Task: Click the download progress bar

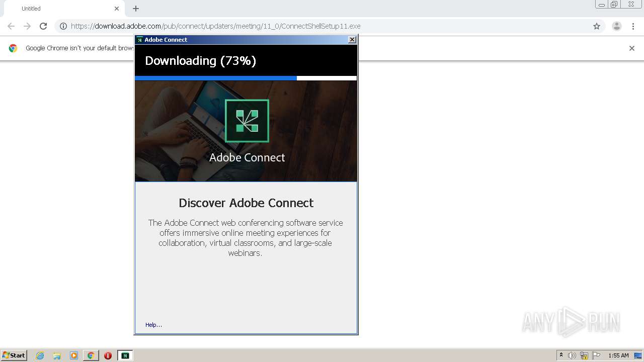Action: point(246,78)
